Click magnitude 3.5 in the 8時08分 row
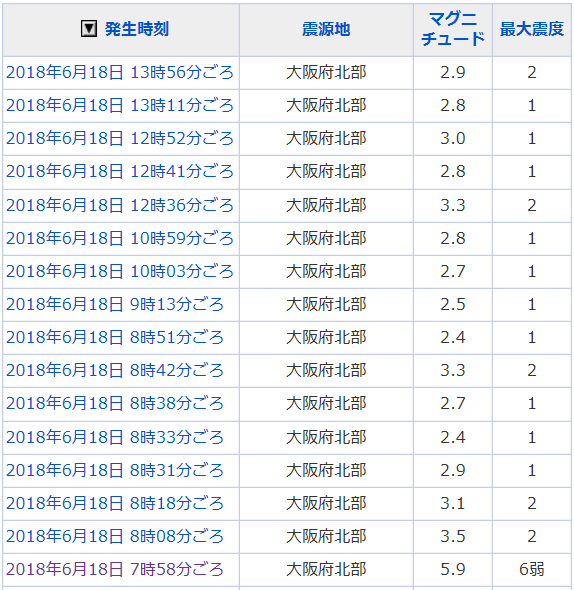The height and width of the screenshot is (590, 574). pyautogui.click(x=453, y=537)
